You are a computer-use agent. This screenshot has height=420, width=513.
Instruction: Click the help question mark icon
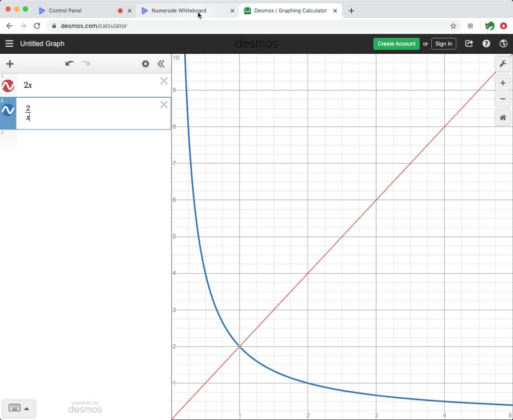(x=486, y=44)
